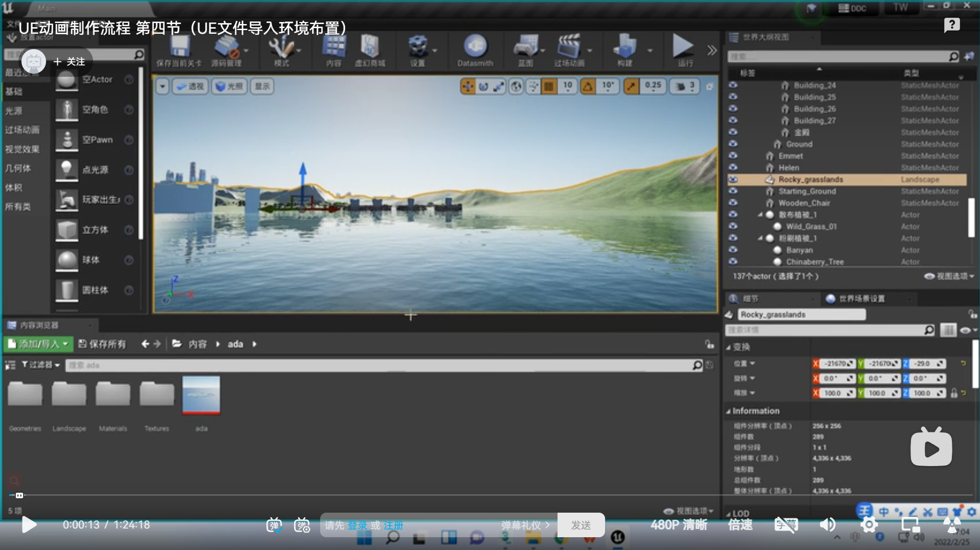Click the login link in comment bar
Viewport: 980px width, 550px height.
click(x=358, y=525)
